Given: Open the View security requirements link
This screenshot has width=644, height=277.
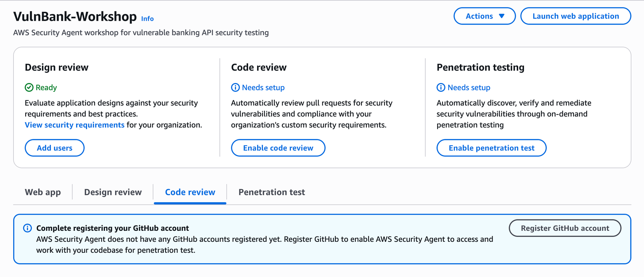Looking at the screenshot, I should [75, 125].
